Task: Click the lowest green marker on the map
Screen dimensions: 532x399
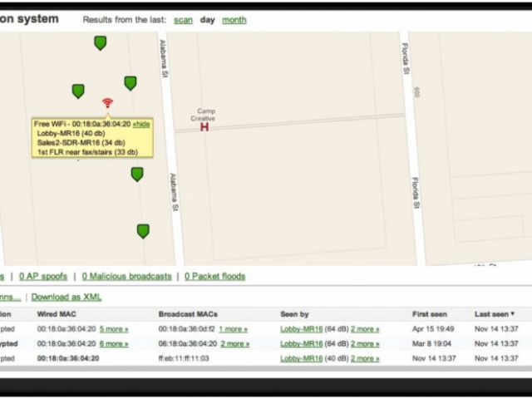Action: tap(143, 230)
